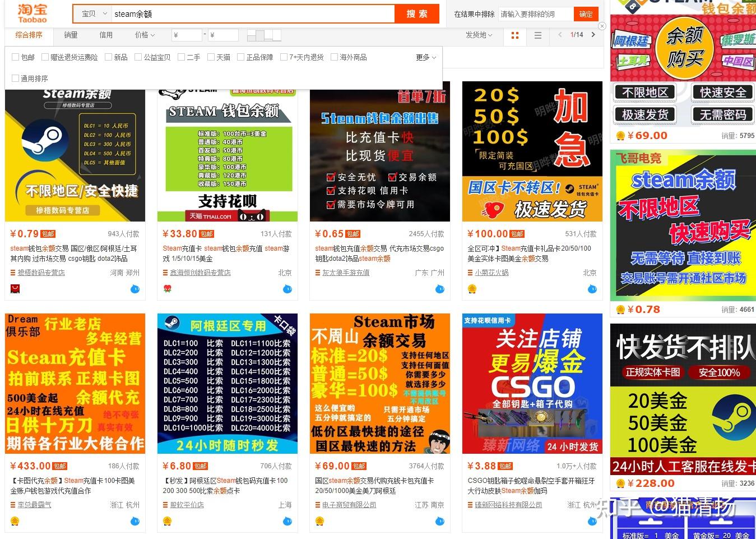Open the ¥33.80 STEAM钱包余额 product image
This screenshot has height=539, width=756.
click(228, 154)
